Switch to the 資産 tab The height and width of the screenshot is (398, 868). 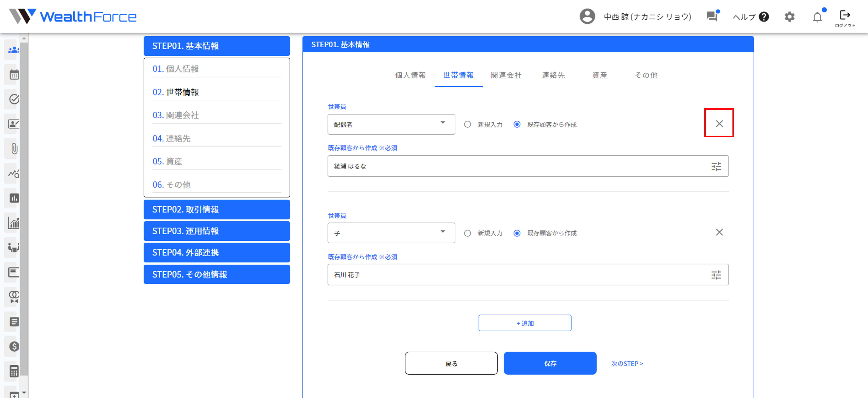(x=600, y=75)
